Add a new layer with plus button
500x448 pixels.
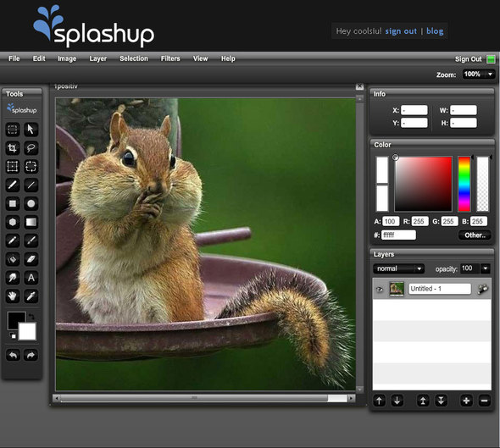pos(466,401)
